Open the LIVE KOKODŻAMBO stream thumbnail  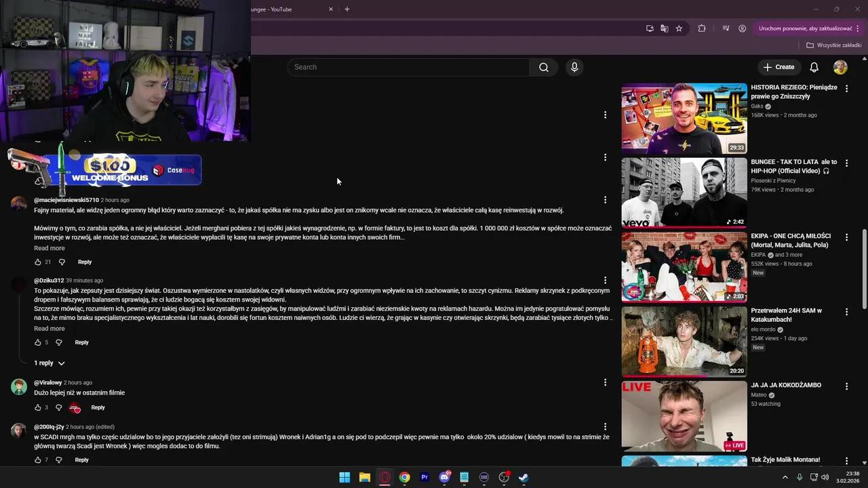(x=684, y=416)
